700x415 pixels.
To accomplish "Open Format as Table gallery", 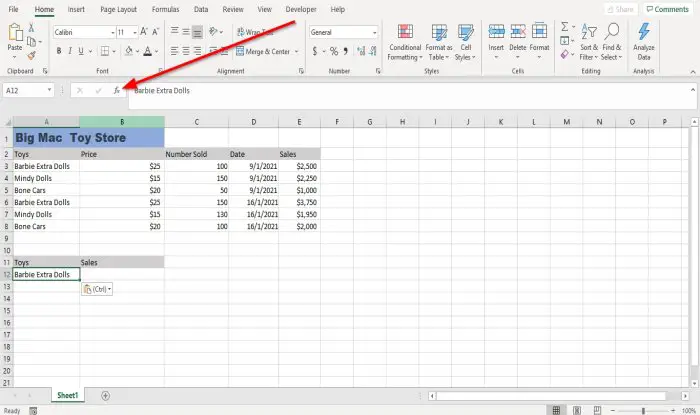I will [x=439, y=42].
